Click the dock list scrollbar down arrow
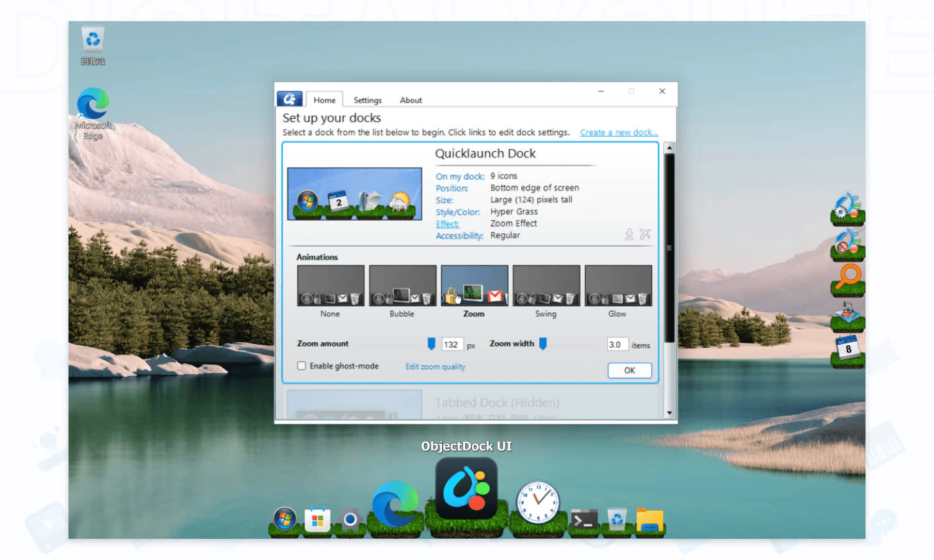The height and width of the screenshot is (560, 934). [x=669, y=413]
